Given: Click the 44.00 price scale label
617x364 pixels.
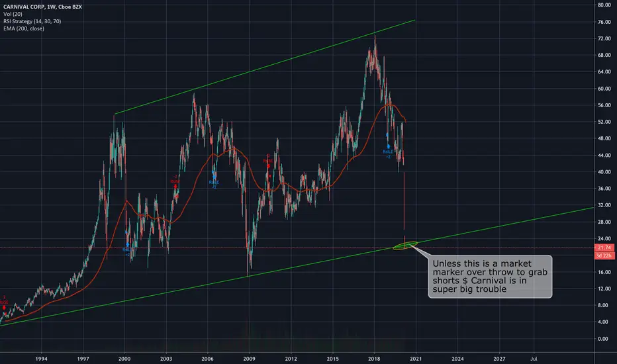Looking at the screenshot, I should point(604,156).
